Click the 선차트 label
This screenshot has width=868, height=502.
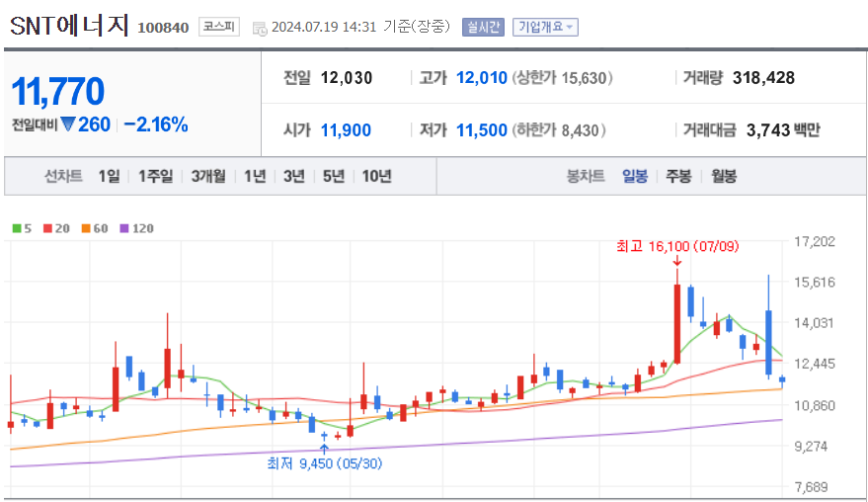pyautogui.click(x=63, y=176)
